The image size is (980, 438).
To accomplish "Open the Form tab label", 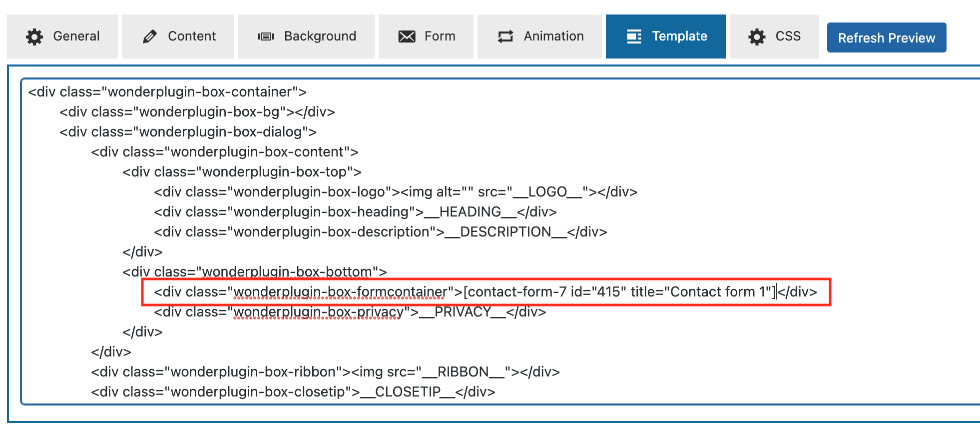I will [440, 36].
